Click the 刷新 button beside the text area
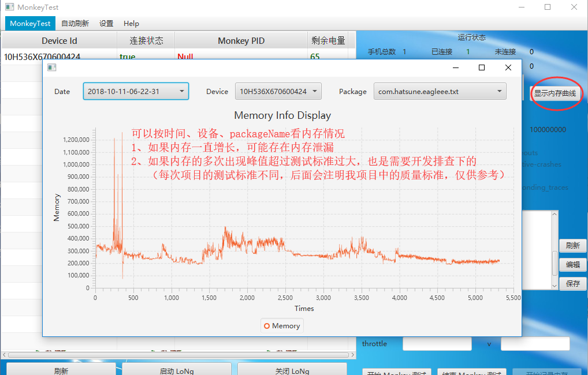 click(572, 246)
